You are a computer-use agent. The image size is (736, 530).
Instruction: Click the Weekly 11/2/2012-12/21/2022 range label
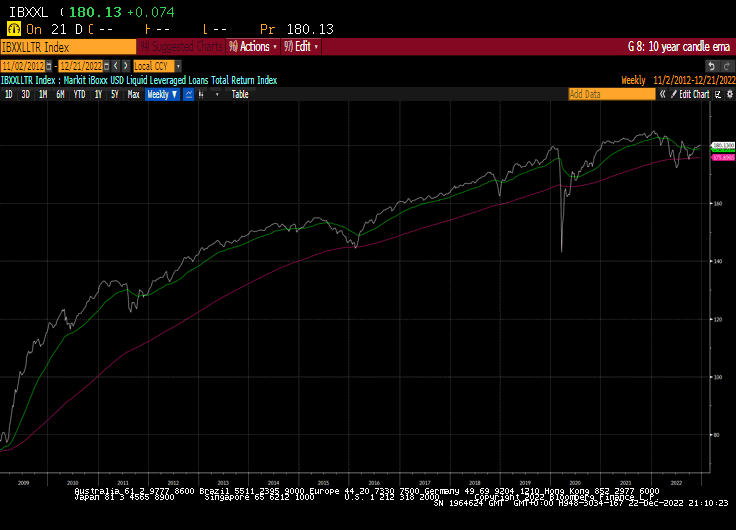[678, 80]
